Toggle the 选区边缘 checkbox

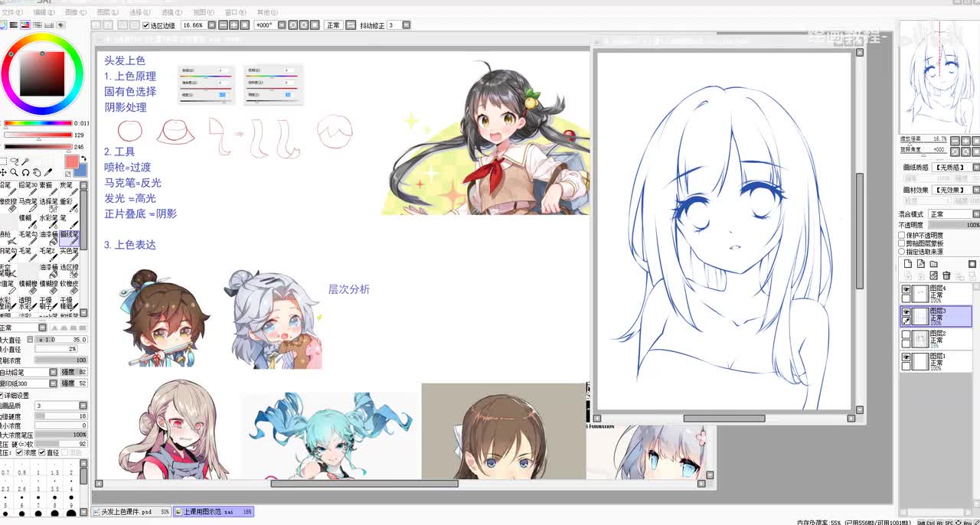pos(145,25)
